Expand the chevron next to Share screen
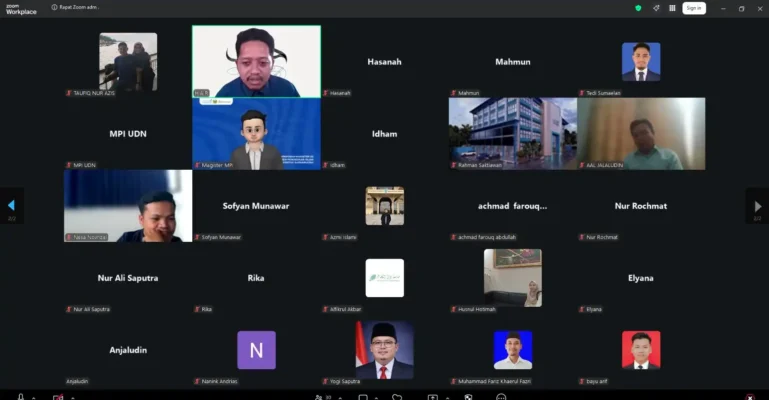The width and height of the screenshot is (769, 400). pyautogui.click(x=447, y=398)
